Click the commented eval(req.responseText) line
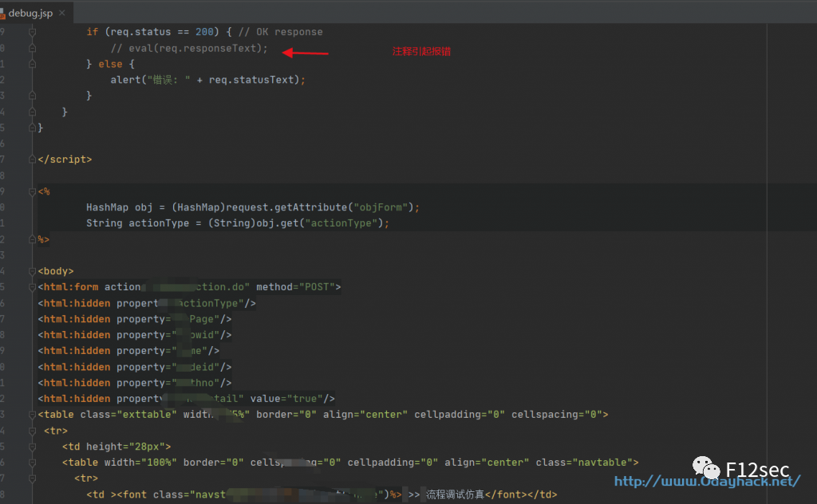The image size is (817, 504). point(189,49)
